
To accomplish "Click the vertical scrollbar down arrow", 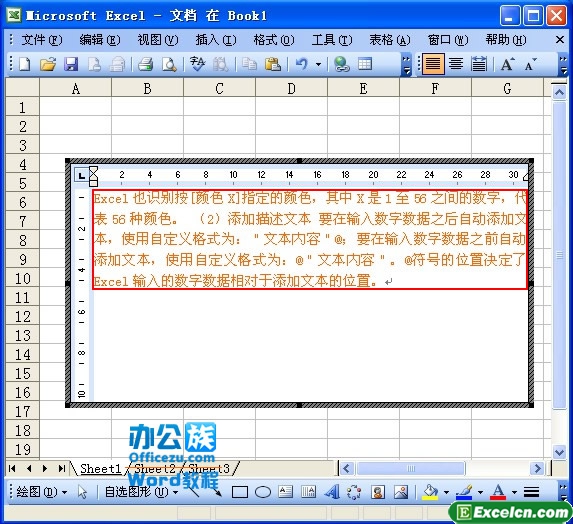I will click(559, 452).
